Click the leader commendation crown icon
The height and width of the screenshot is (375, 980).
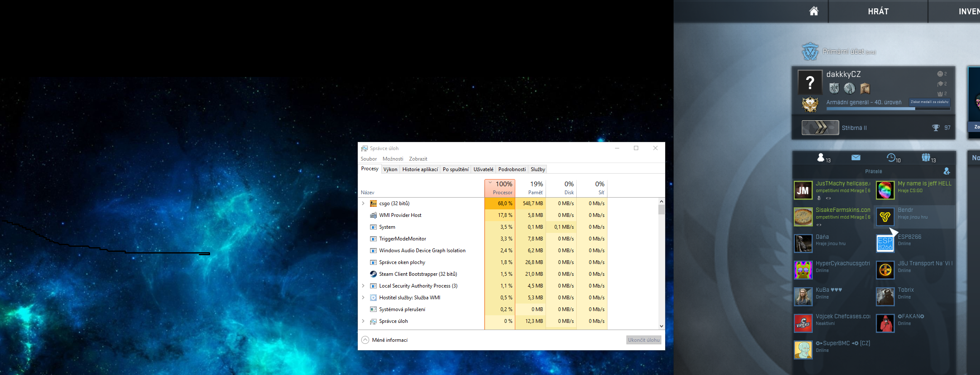[940, 94]
